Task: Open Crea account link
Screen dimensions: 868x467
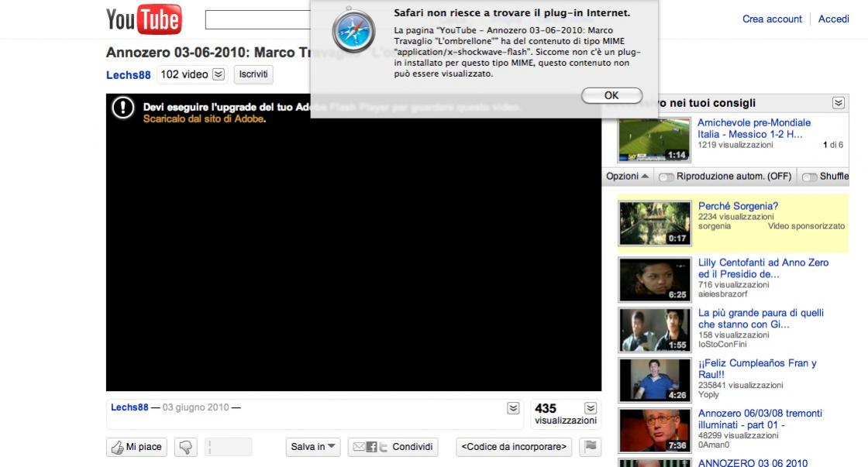Action: click(x=772, y=19)
